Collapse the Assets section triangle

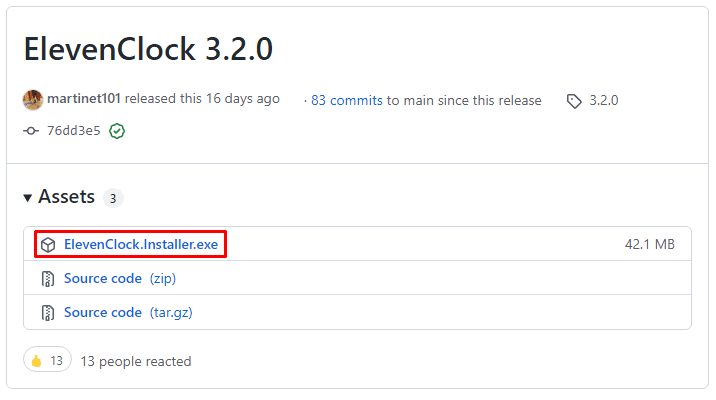coord(28,198)
